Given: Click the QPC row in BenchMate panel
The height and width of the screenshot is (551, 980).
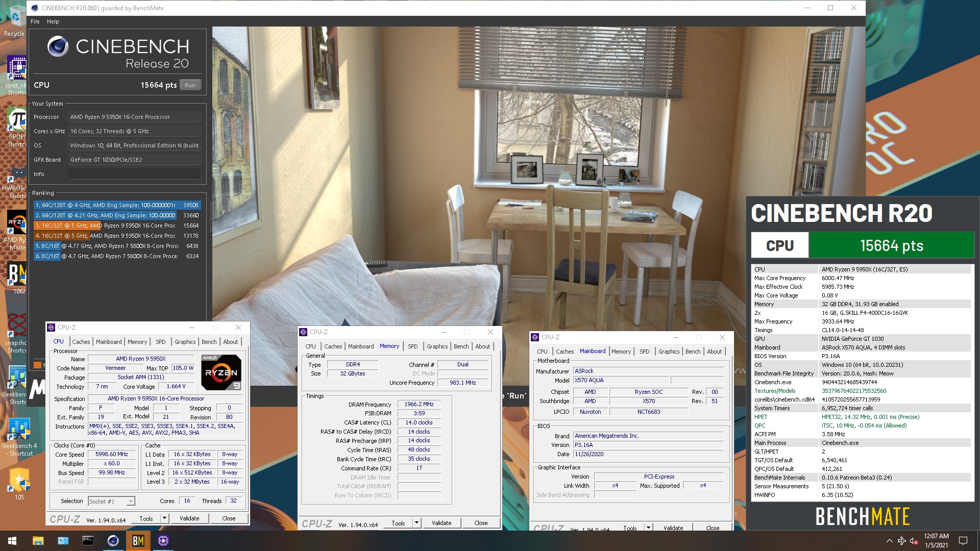Looking at the screenshot, I should pyautogui.click(x=862, y=425).
